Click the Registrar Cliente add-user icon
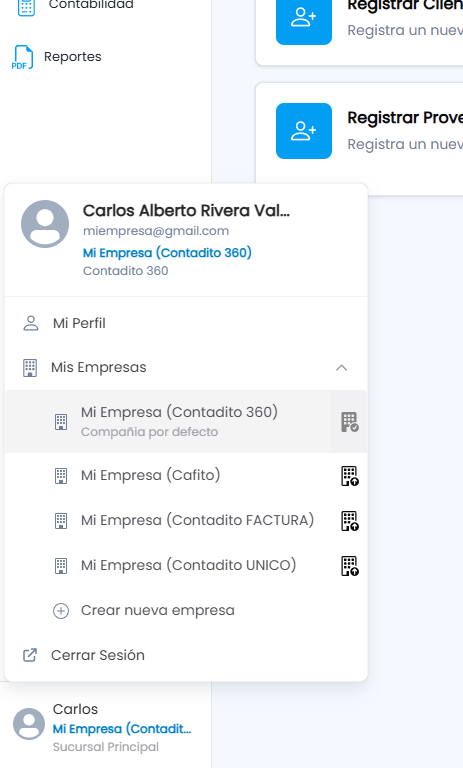This screenshot has height=768, width=463. tap(304, 19)
